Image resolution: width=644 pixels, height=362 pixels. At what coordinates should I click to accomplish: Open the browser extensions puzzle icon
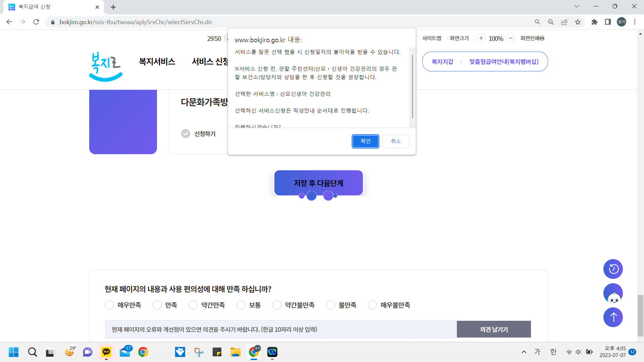(595, 22)
